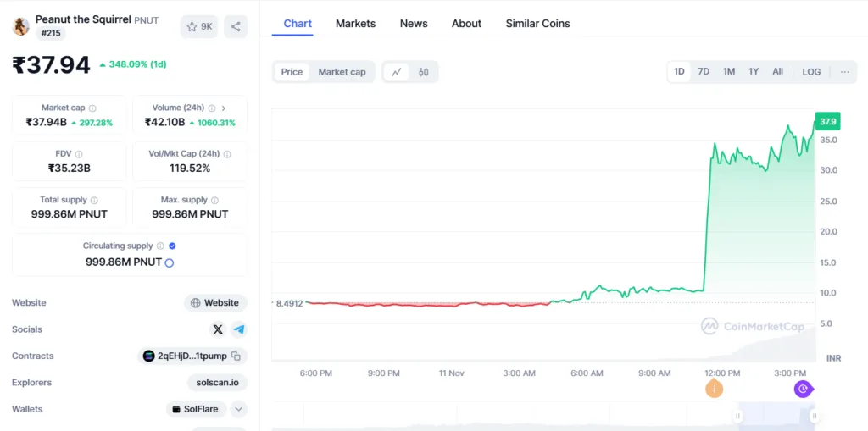Click the orange event marker on timeline
The height and width of the screenshot is (431, 868).
(x=714, y=389)
